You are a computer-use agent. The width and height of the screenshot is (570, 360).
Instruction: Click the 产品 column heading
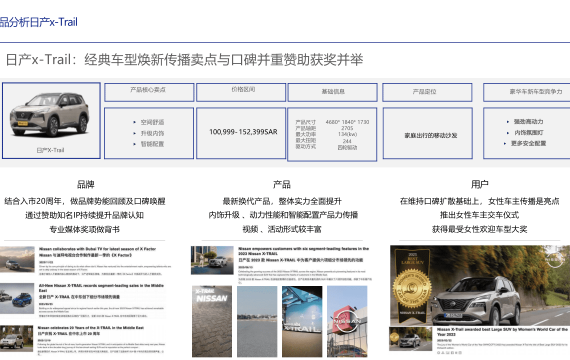tap(282, 184)
